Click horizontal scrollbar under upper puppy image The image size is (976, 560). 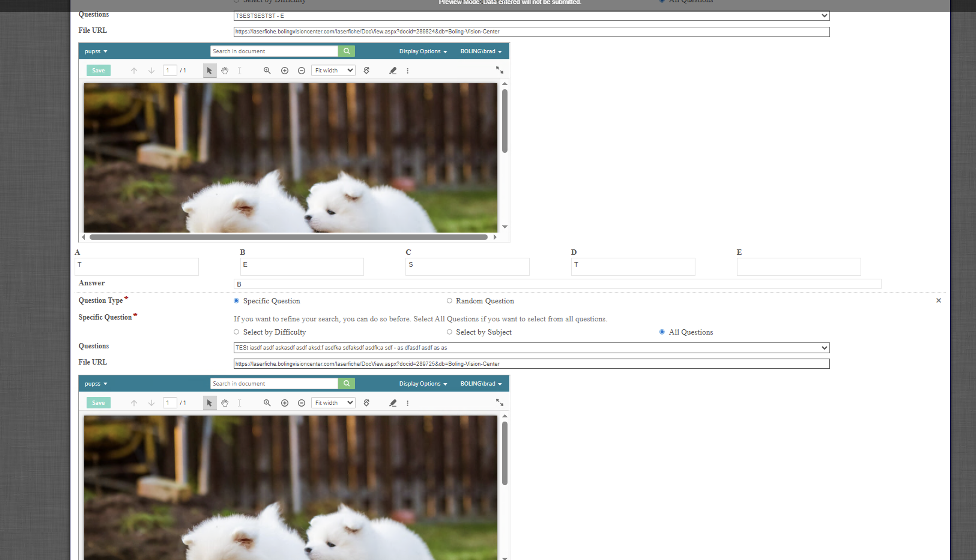[289, 237]
